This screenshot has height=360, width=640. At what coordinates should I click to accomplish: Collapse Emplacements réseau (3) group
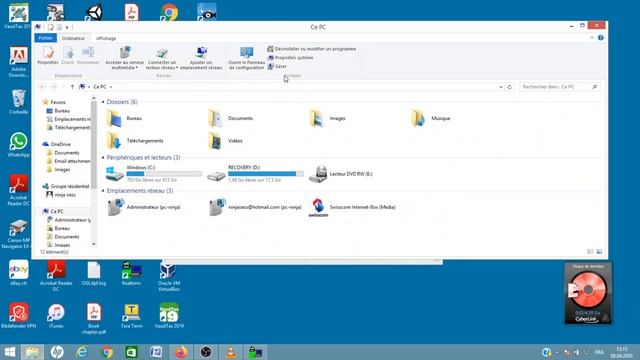coord(103,191)
